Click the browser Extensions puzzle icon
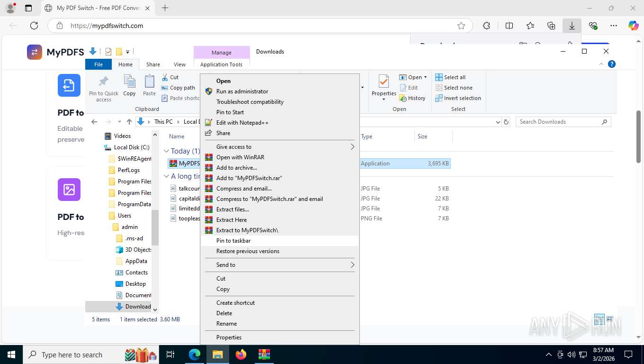644x364 pixels. click(486, 26)
